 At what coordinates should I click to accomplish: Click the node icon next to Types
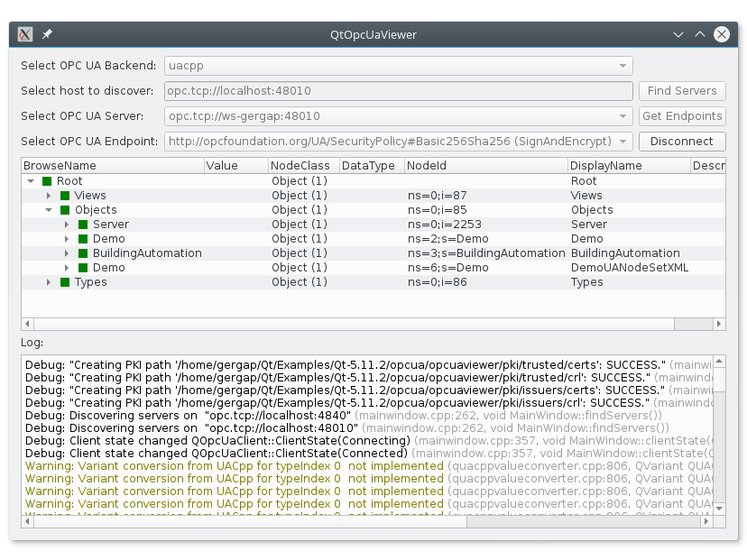[65, 281]
